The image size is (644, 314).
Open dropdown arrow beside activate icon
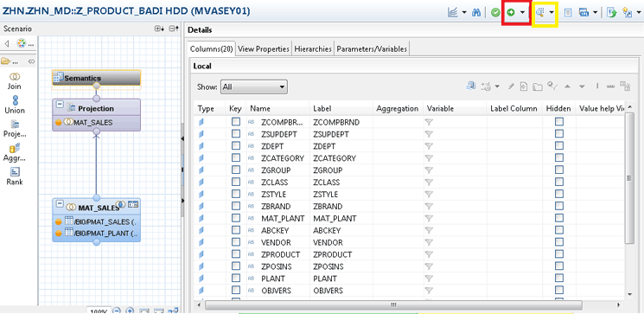pyautogui.click(x=522, y=13)
